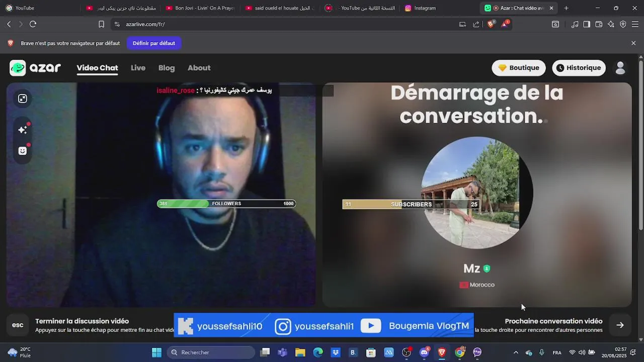This screenshot has width=644, height=362.
Task: End video chat with esc button
Action: point(18,325)
